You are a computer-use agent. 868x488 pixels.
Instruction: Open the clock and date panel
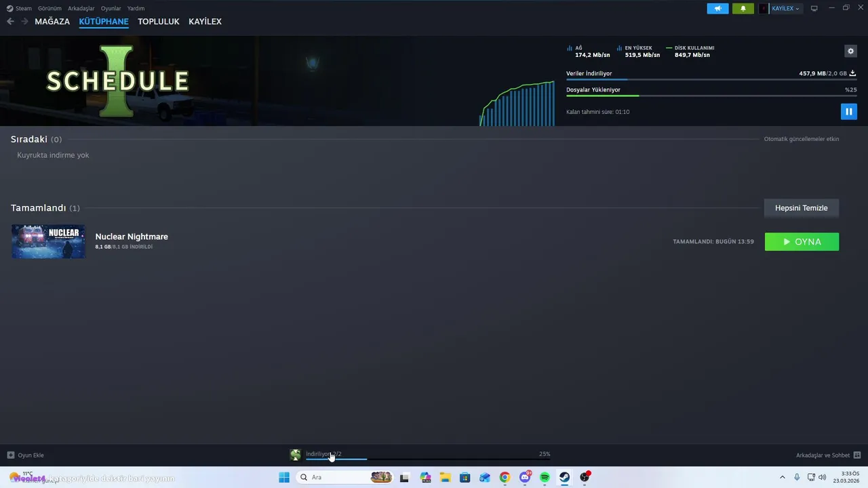848,477
